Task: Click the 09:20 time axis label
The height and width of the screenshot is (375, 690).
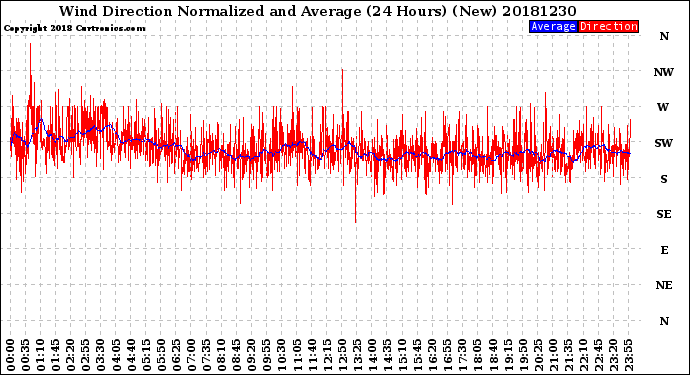Action: tap(252, 355)
